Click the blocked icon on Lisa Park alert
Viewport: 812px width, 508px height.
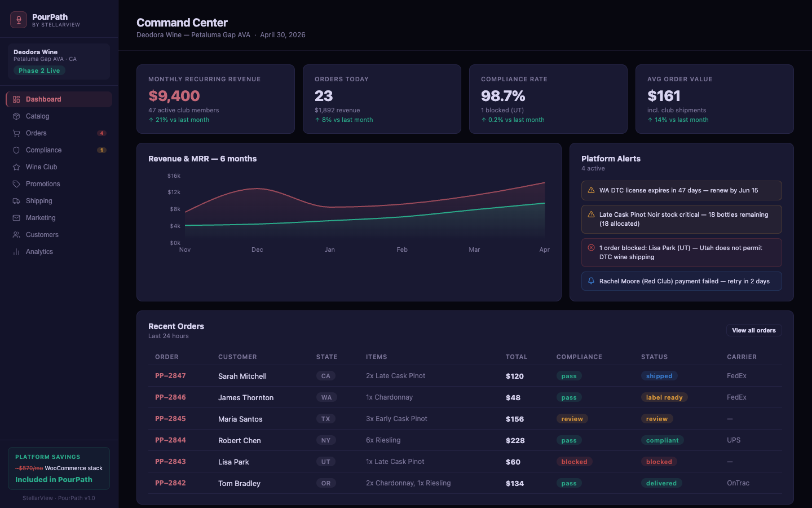coord(590,247)
